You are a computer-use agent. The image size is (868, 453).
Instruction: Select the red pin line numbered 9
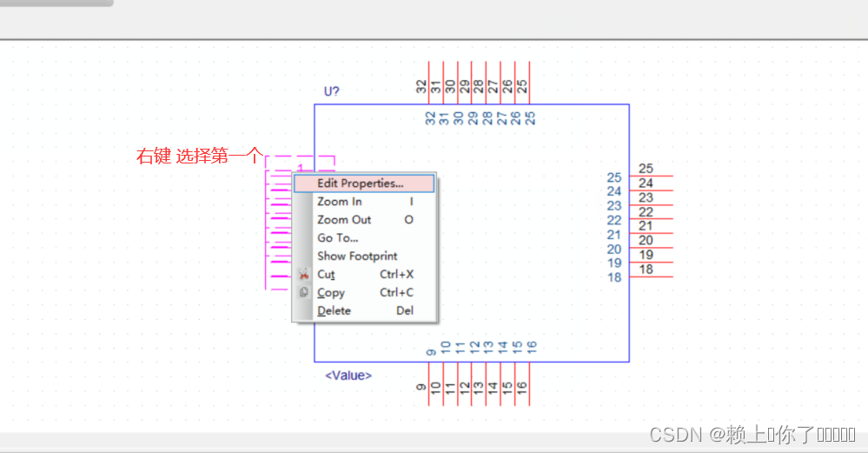click(x=428, y=383)
